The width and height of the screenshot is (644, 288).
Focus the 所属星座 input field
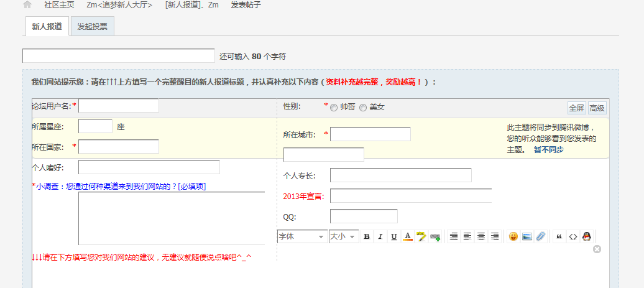(95, 126)
